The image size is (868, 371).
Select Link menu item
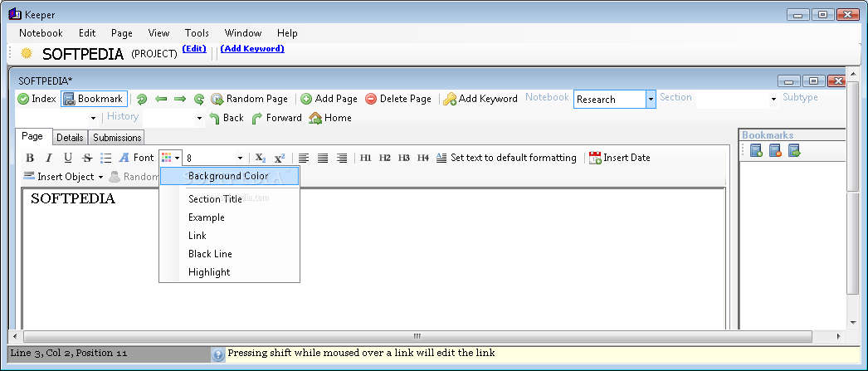[229, 236]
